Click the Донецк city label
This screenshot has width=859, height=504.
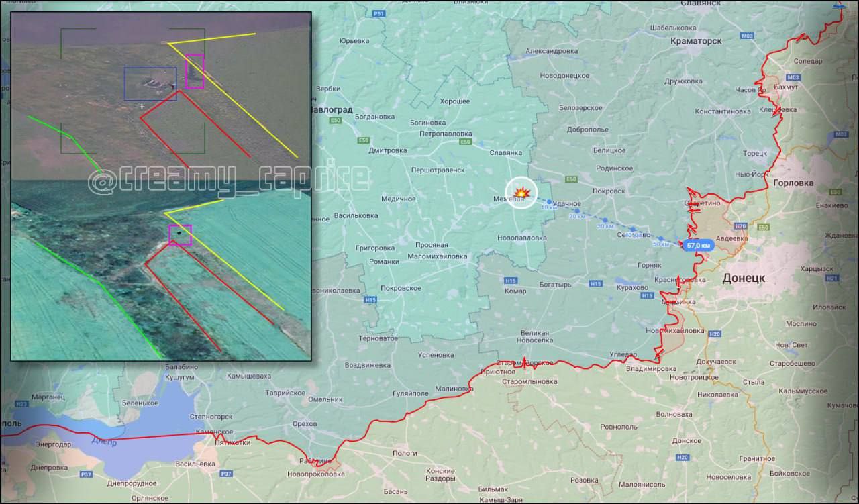click(x=745, y=278)
